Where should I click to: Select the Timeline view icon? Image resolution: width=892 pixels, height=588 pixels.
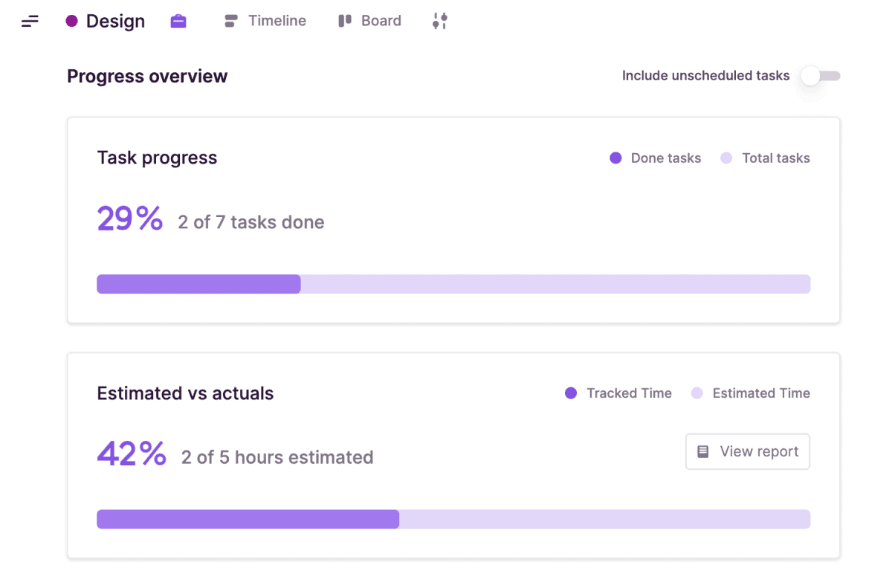pyautogui.click(x=233, y=20)
